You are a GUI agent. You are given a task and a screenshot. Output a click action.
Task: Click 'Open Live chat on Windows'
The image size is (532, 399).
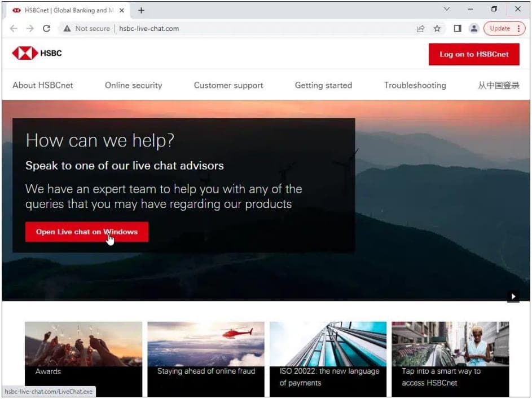86,232
